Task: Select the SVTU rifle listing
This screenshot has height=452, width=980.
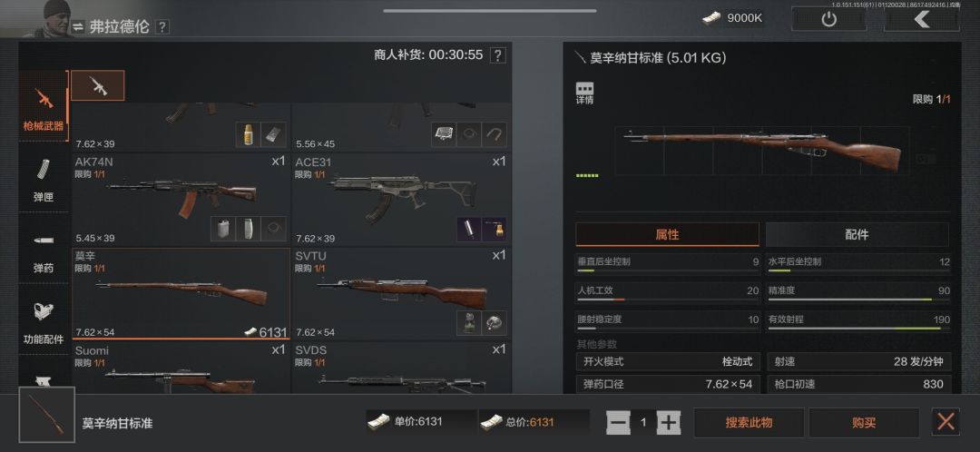Action: click(x=401, y=294)
